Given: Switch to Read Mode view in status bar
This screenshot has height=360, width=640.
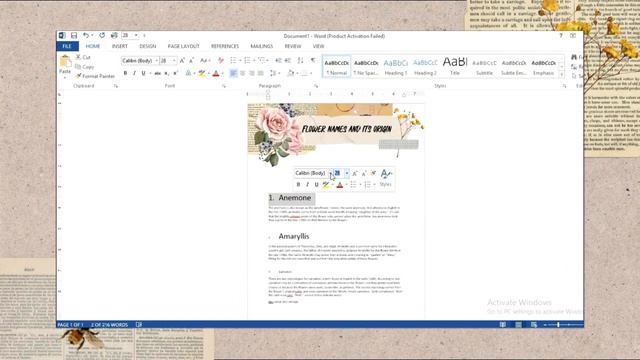Looking at the screenshot, I should (x=503, y=324).
